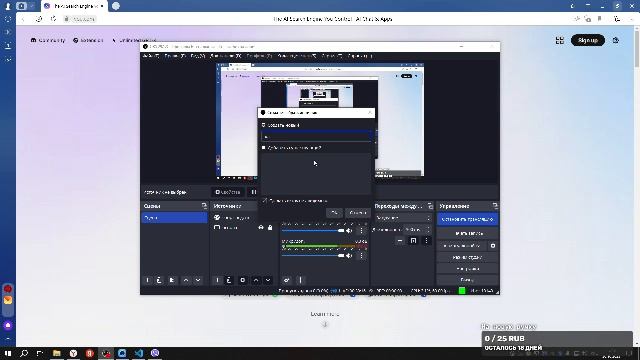Image resolution: width=640 pixels, height=360 pixels.
Task: Open Windows Start menu
Action: point(8,353)
